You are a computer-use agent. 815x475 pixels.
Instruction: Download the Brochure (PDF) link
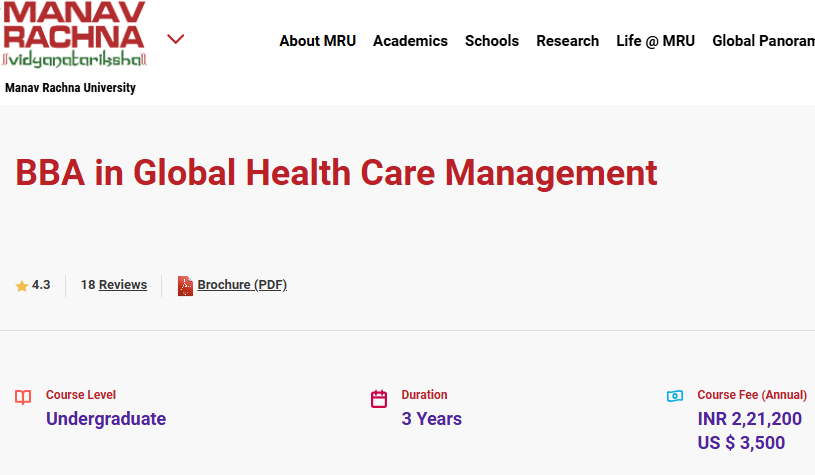tap(242, 285)
